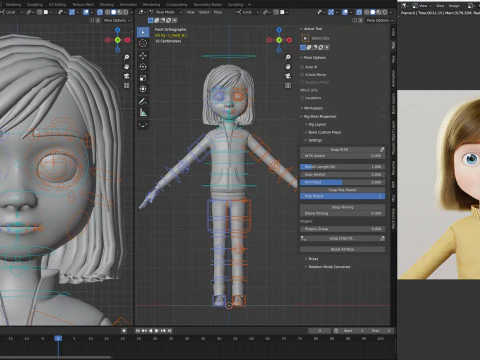Screen dimensions: 480x360
Task: Toggle solid shading in the center viewport header
Action: click(x=373, y=12)
